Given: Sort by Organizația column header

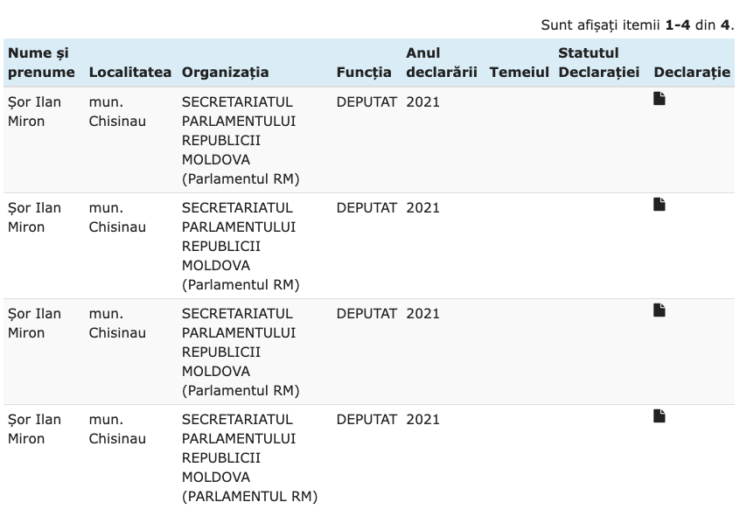Looking at the screenshot, I should [x=225, y=72].
